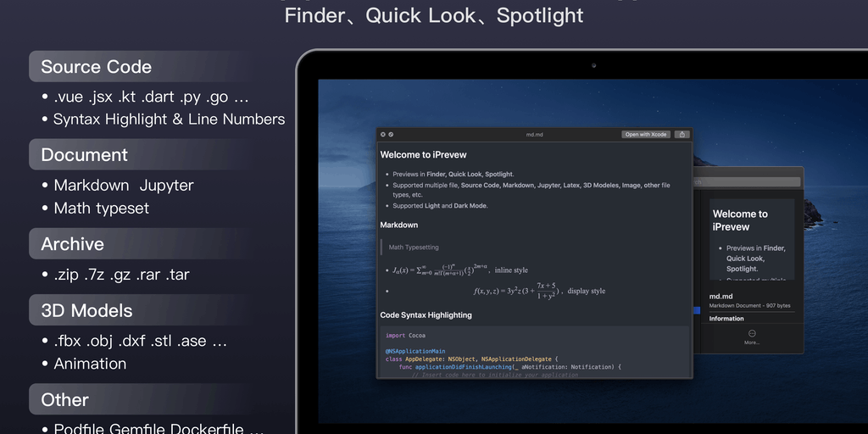Image resolution: width=868 pixels, height=434 pixels.
Task: Click the 'Document' feature heading
Action: (84, 154)
